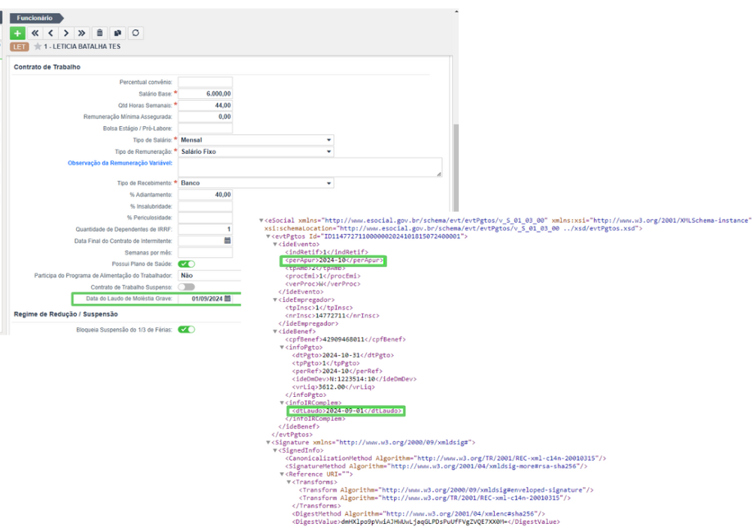Click the trash delete icon
Image resolution: width=756 pixels, height=532 pixels.
[100, 34]
